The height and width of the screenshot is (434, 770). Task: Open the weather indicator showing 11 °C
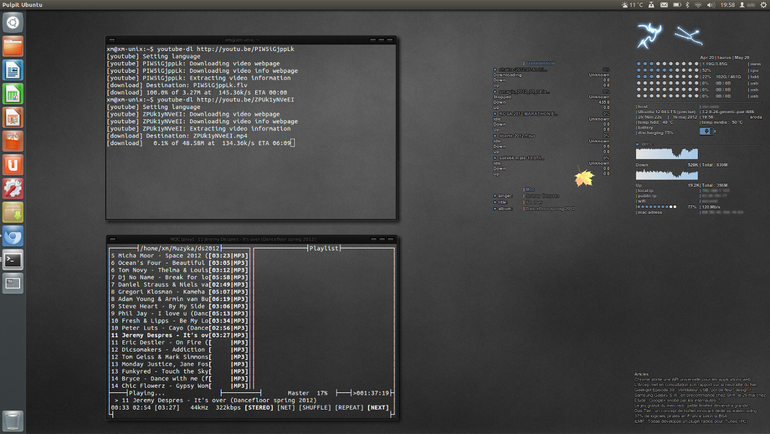[632, 5]
